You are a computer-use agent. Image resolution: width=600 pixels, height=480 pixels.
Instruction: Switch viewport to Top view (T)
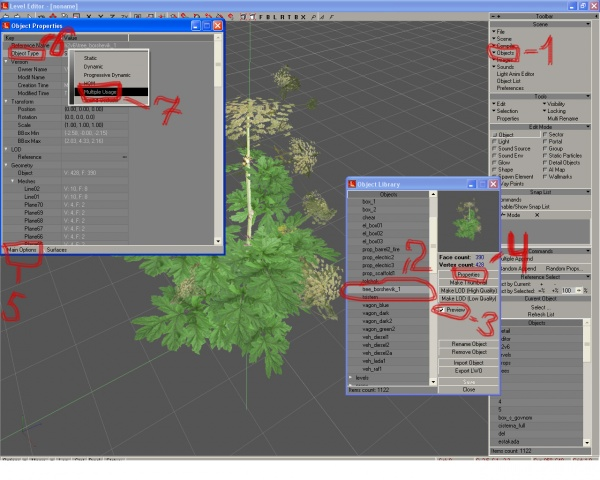289,17
